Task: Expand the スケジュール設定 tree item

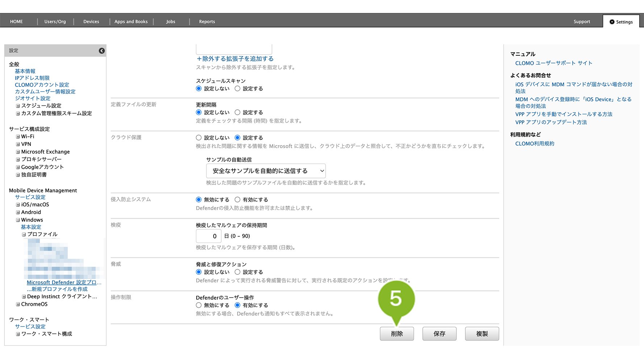Action: point(18,106)
